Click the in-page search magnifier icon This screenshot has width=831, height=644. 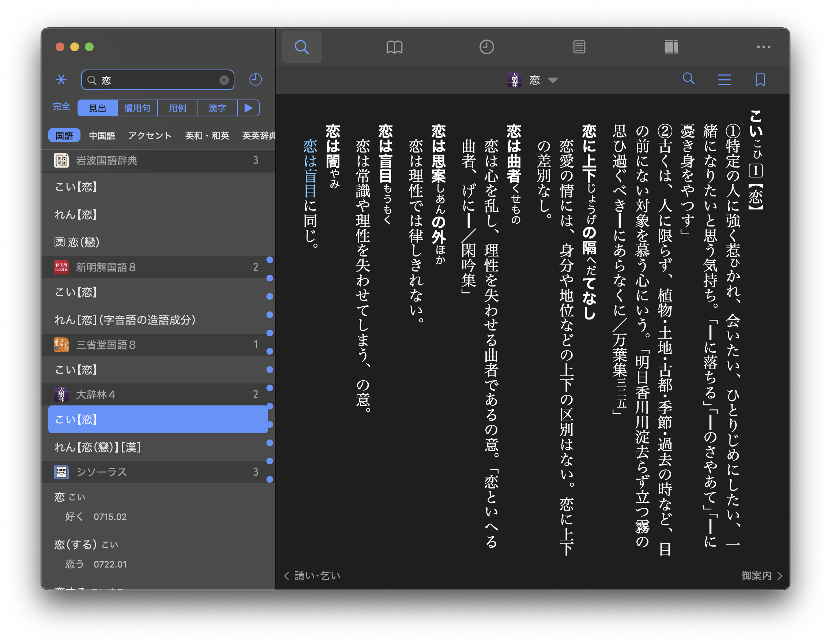click(x=688, y=79)
